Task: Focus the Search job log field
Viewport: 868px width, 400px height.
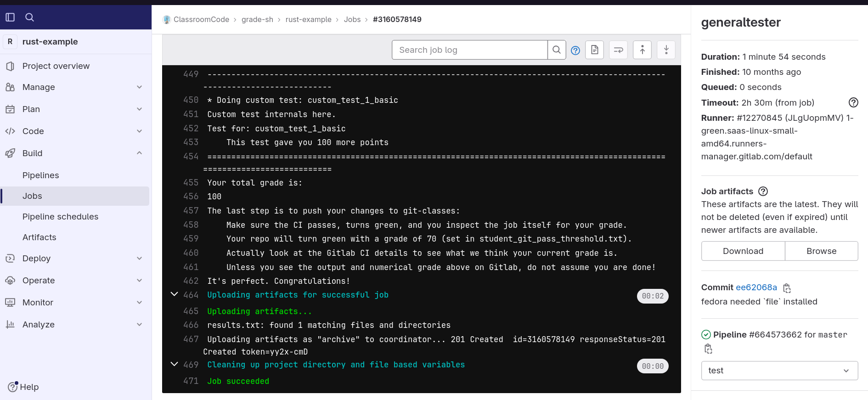Action: (469, 50)
